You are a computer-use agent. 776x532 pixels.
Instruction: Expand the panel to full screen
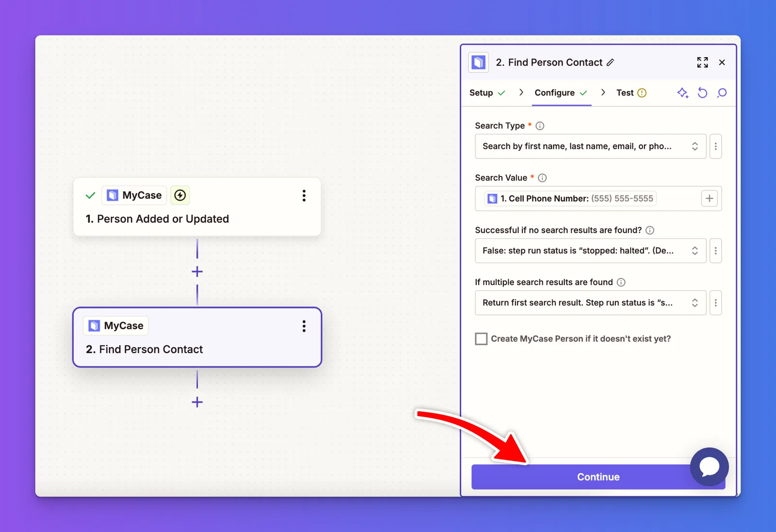coord(702,62)
